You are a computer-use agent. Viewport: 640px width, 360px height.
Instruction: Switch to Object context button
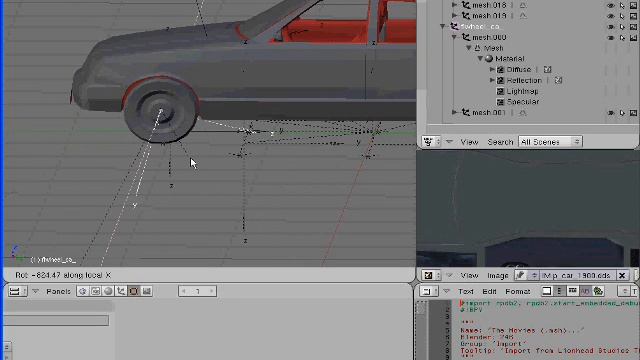click(121, 291)
